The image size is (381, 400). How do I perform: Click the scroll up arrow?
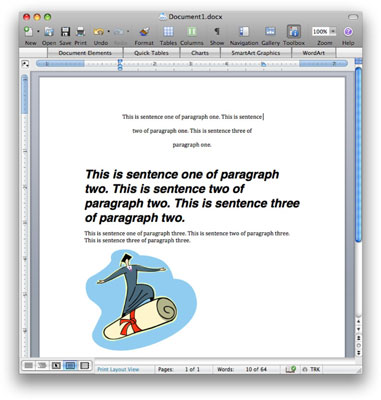tap(358, 322)
